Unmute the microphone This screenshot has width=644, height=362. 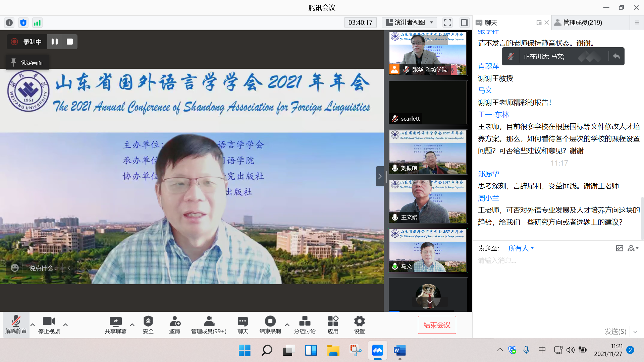16,324
